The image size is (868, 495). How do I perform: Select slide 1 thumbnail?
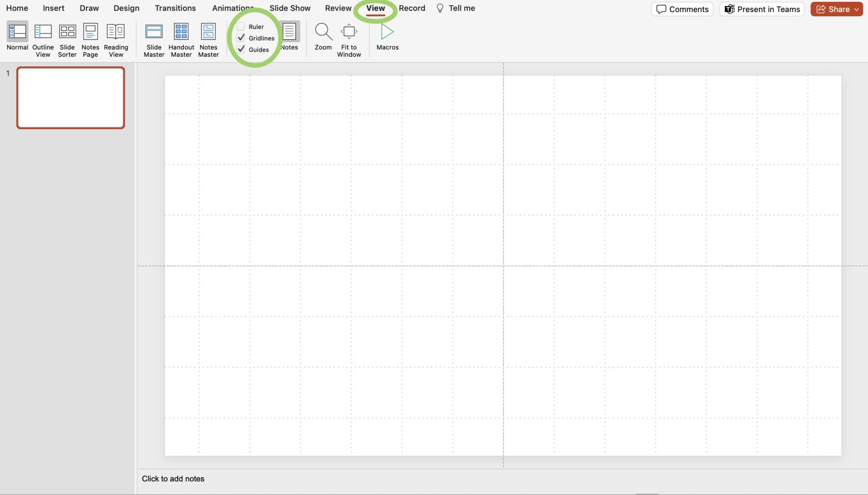71,98
